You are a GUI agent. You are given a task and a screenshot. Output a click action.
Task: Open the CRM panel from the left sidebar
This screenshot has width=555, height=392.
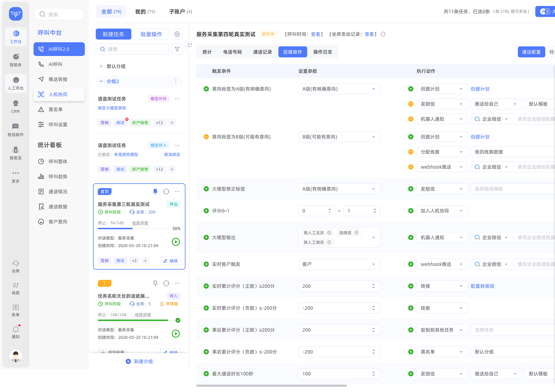coord(15,106)
